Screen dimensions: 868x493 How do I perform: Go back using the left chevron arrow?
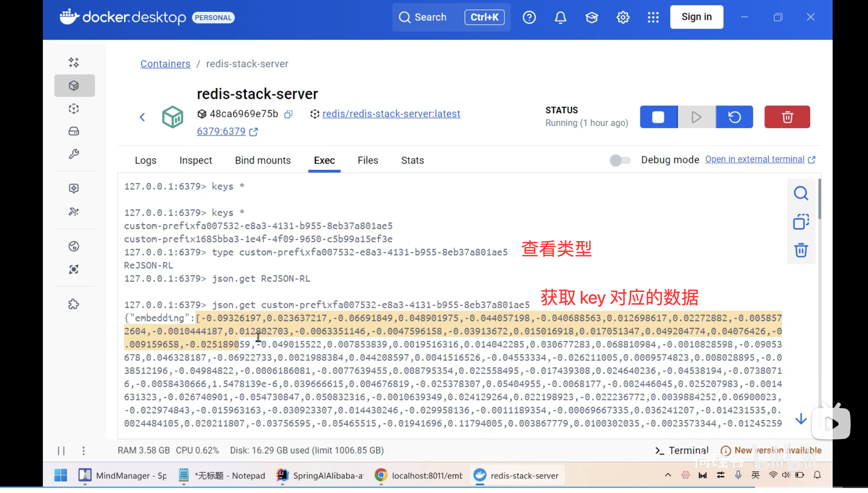[143, 117]
